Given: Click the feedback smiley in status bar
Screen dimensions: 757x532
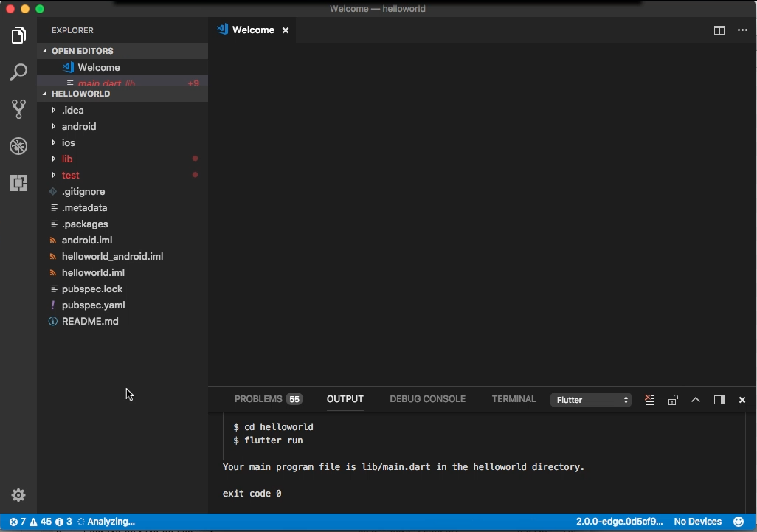Looking at the screenshot, I should (739, 522).
